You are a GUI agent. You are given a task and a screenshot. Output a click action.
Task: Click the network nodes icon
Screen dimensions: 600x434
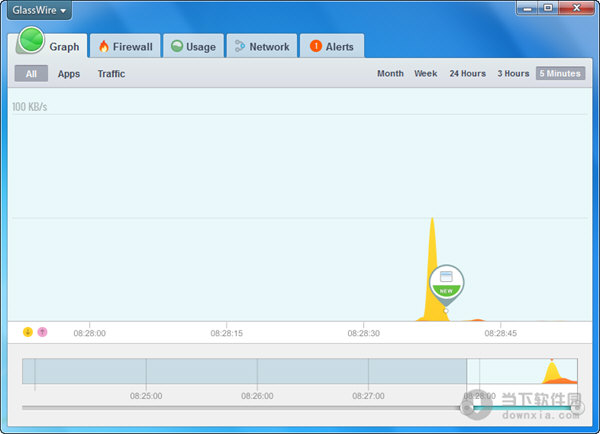click(x=240, y=46)
